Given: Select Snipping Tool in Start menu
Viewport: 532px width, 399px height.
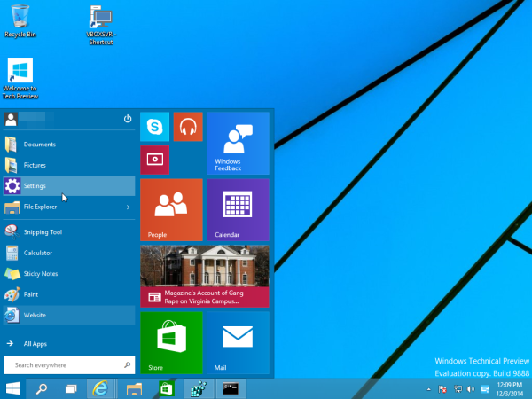Looking at the screenshot, I should point(43,232).
